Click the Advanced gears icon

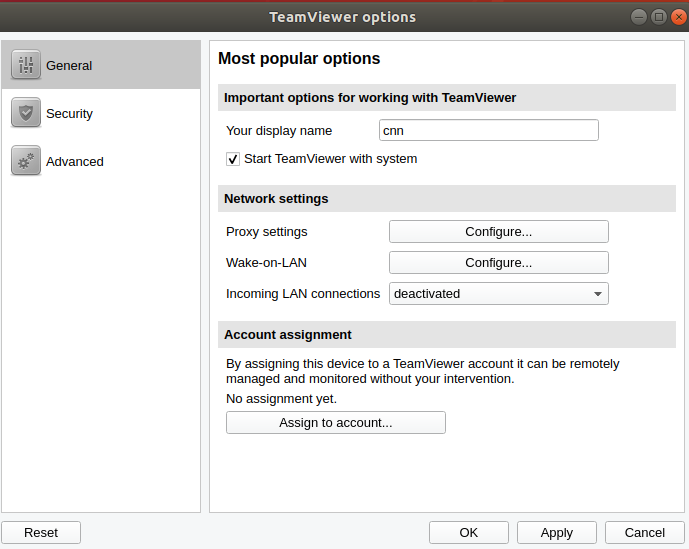pyautogui.click(x=26, y=161)
